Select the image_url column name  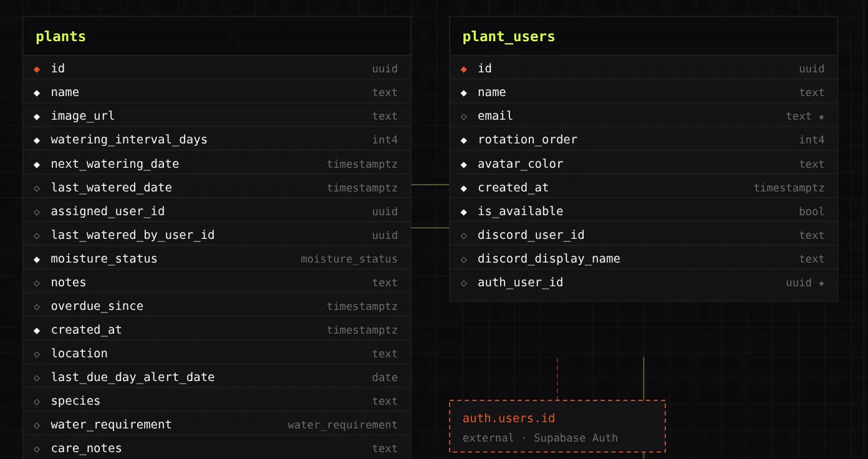point(83,116)
